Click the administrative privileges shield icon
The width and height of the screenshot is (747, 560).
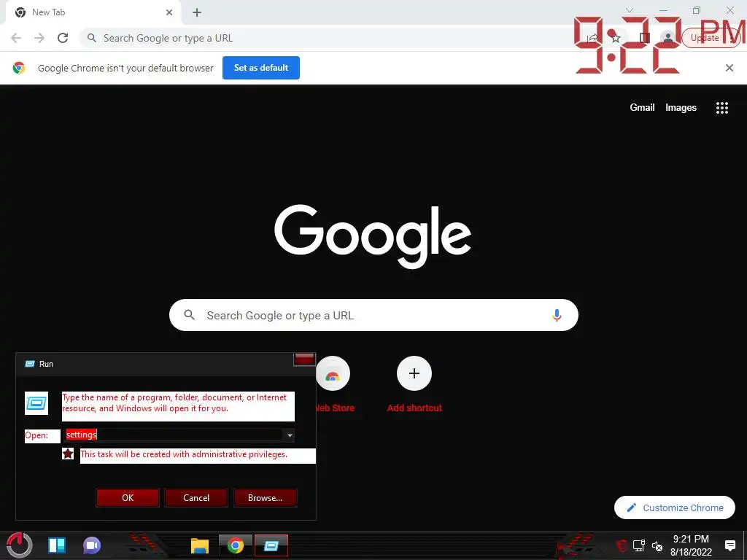coord(68,454)
